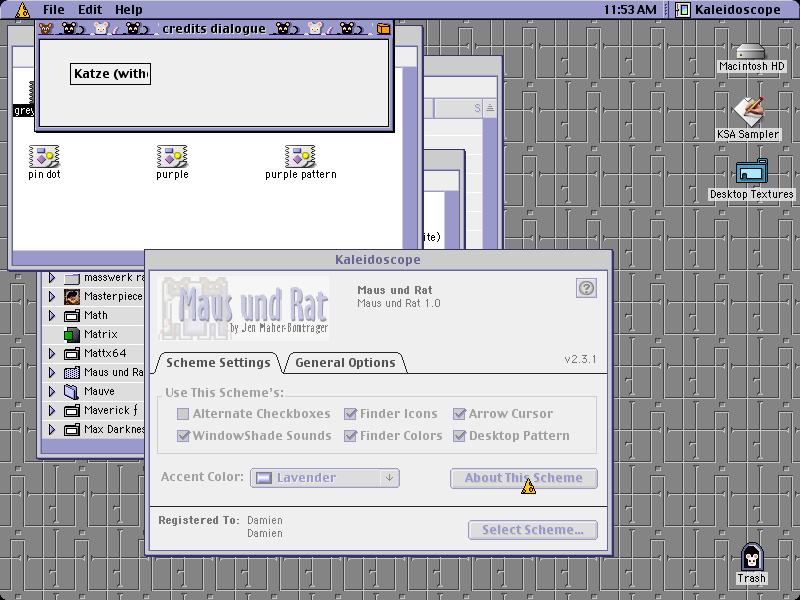Click the Mattx64 folder icon in the list
The height and width of the screenshot is (600, 800).
72,353
